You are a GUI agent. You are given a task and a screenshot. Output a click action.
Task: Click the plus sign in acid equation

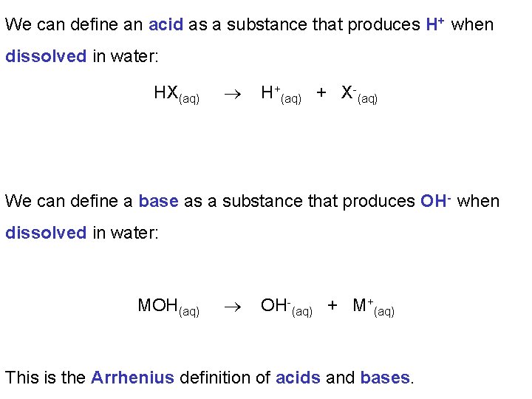pos(321,92)
